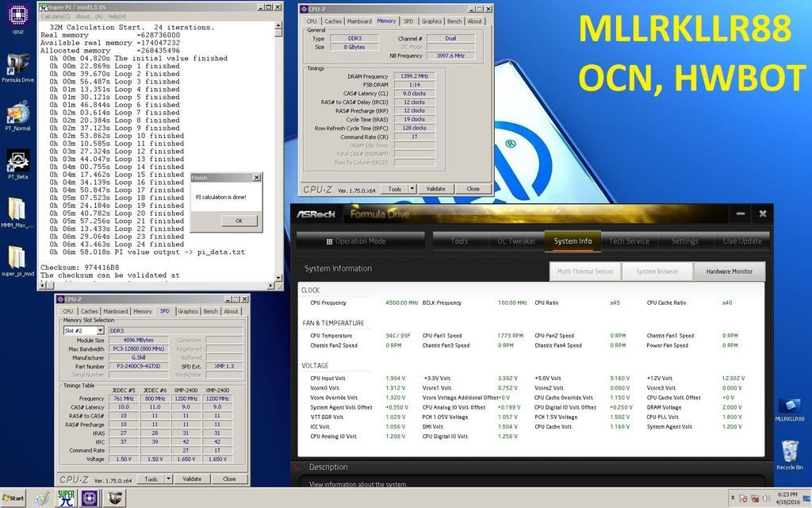This screenshot has width=812, height=508.
Task: Open the About...(A) menu in Super PI
Action: (x=89, y=17)
